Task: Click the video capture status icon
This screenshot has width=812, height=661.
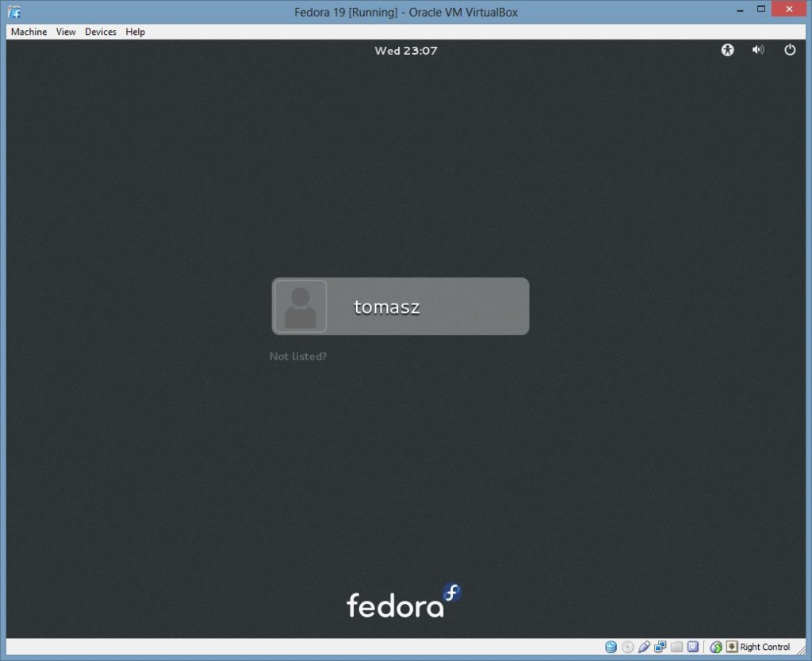Action: pos(693,647)
